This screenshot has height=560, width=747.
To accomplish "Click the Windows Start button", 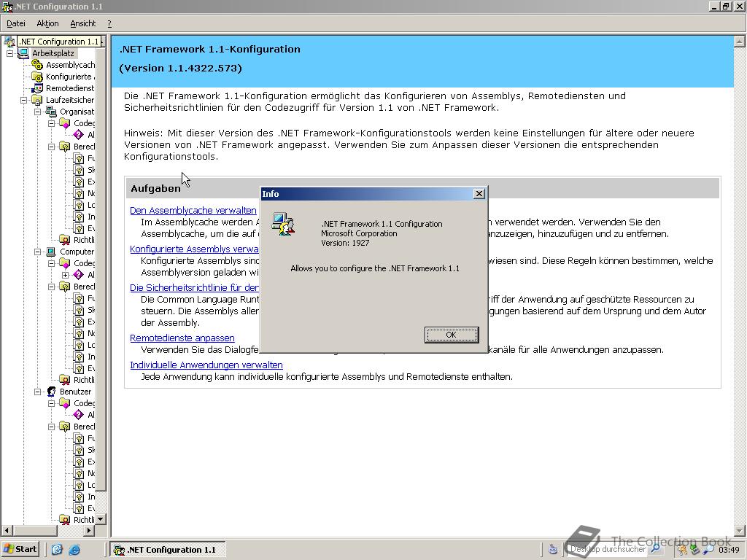I will pos(20,549).
